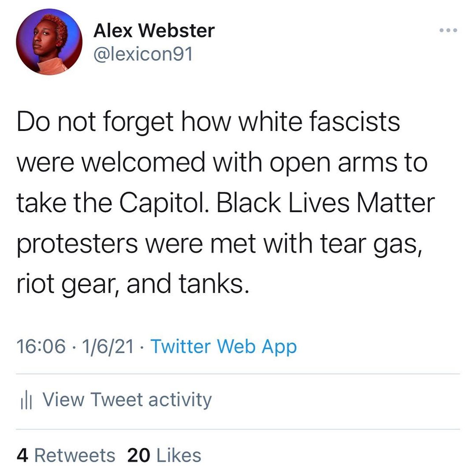Click the retweet count number 4
Screen dimensions: 476x474
tap(22, 455)
